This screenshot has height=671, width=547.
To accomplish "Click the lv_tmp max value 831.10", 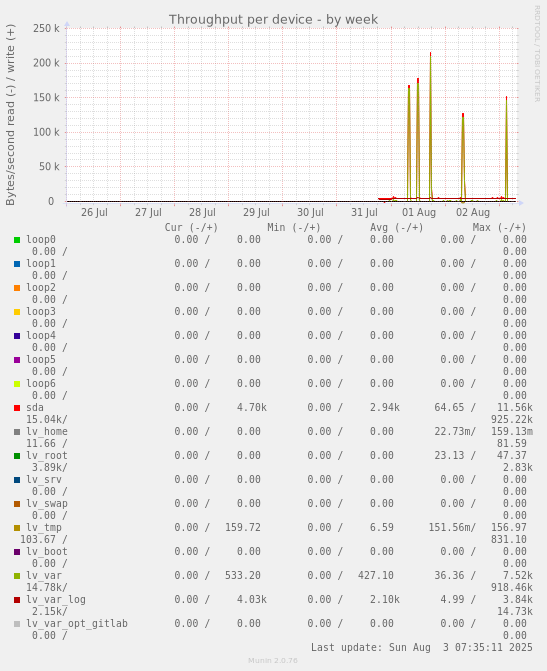I will coord(509,540).
